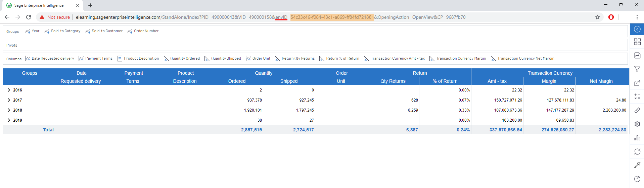Reload the page with browser refresh button

pos(29,17)
